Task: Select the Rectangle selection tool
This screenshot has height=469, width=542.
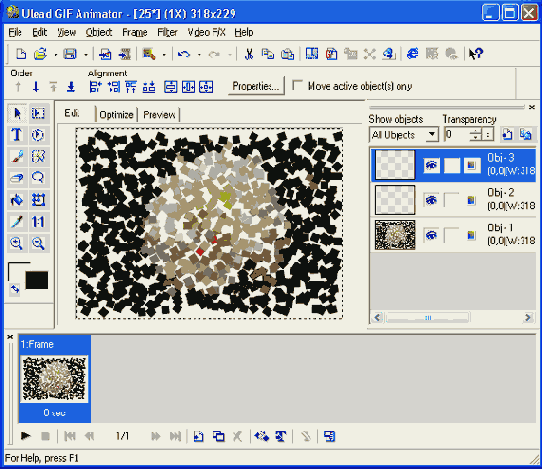Action: click(x=38, y=113)
